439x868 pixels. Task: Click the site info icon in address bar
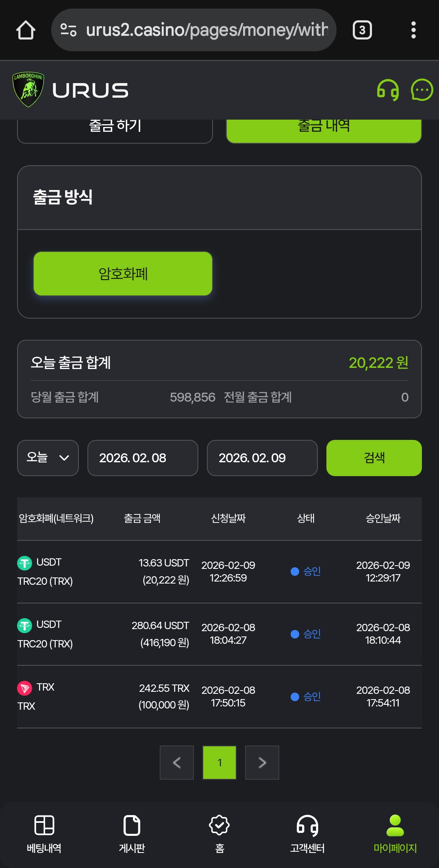68,30
